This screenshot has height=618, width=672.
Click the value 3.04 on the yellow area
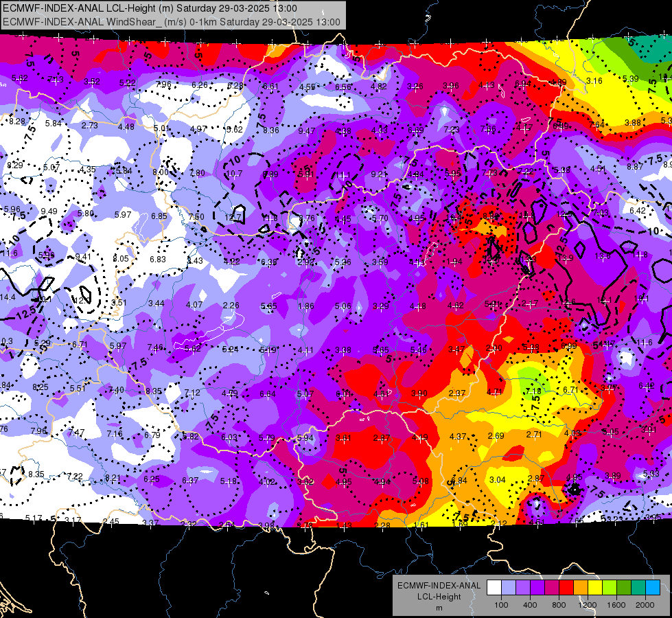pyautogui.click(x=498, y=479)
